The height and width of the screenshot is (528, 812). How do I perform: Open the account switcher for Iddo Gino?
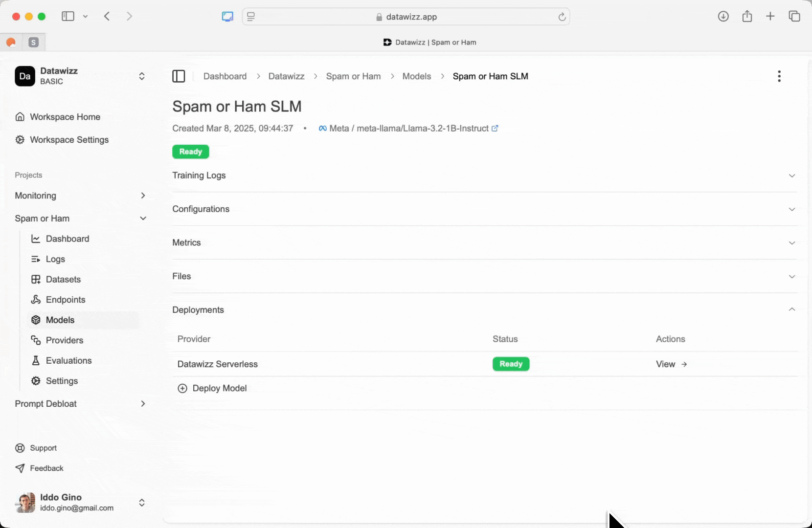(x=141, y=502)
